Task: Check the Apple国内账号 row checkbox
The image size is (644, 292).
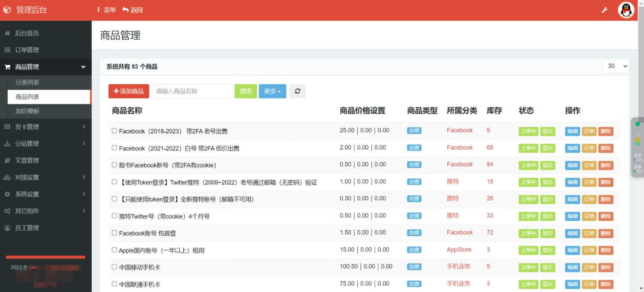Action: click(x=114, y=250)
